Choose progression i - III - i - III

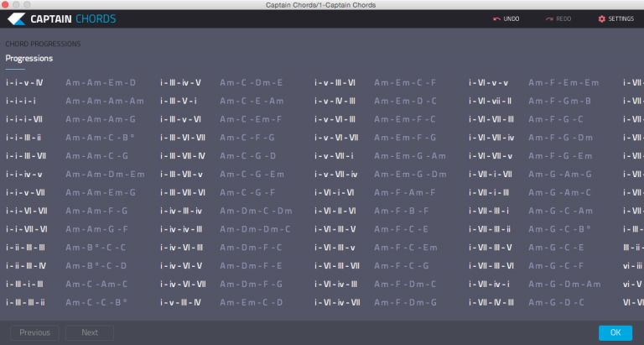pyautogui.click(x=24, y=284)
